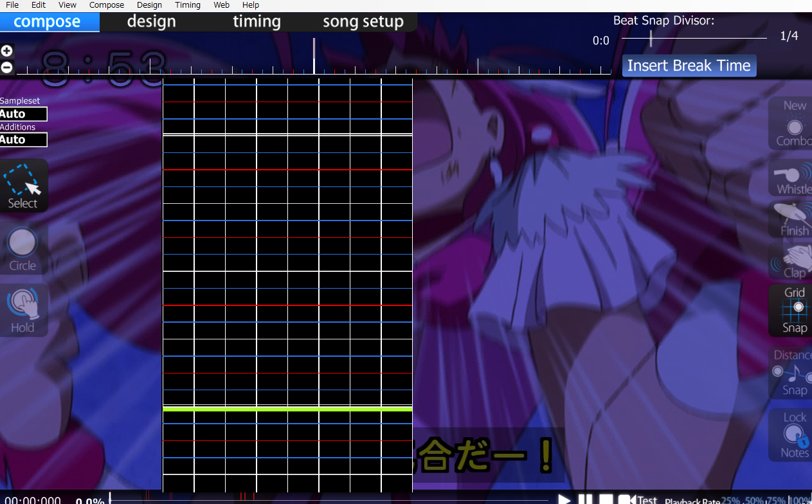
Task: Open the Sampleset Auto dropdown
Action: coord(23,114)
